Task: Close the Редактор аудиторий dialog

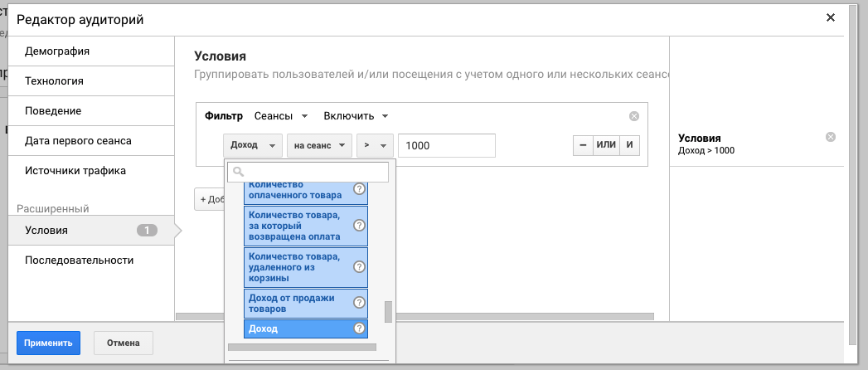Action: pos(831,17)
